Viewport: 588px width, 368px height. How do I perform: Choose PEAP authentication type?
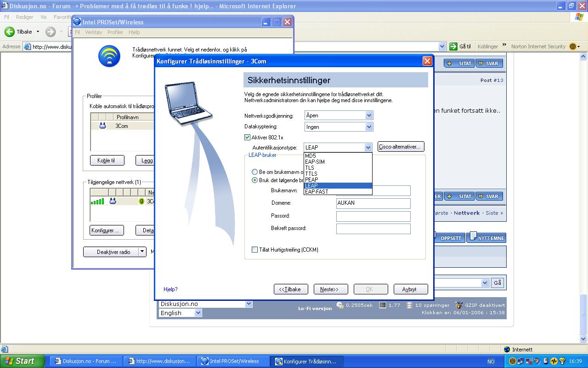point(338,180)
